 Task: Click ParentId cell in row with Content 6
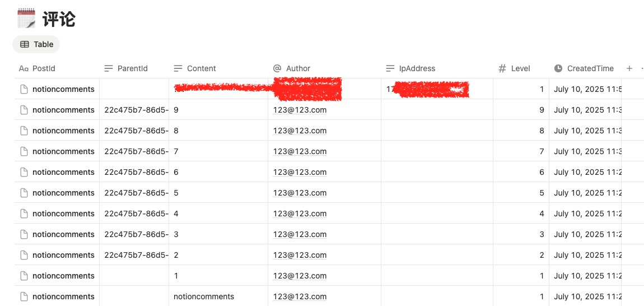point(134,172)
